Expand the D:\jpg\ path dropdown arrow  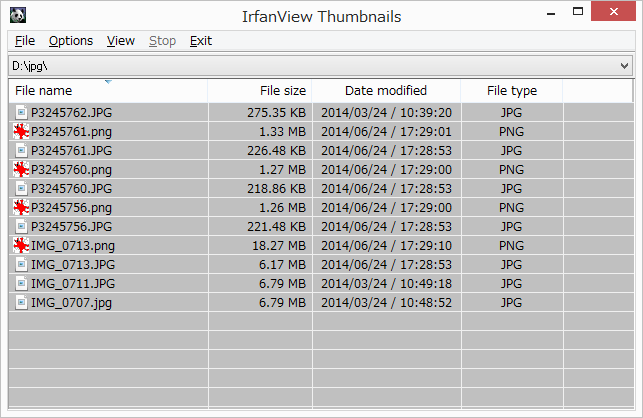pos(625,65)
